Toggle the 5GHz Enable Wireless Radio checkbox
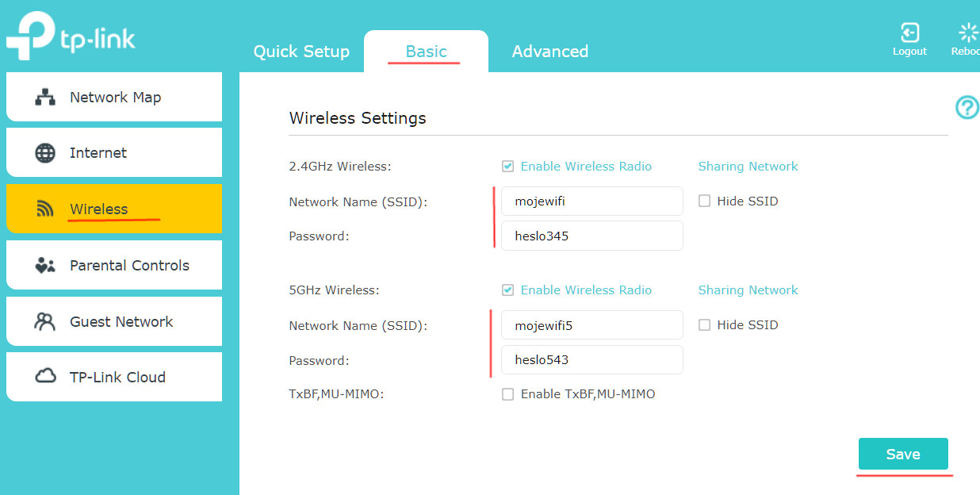 (507, 290)
